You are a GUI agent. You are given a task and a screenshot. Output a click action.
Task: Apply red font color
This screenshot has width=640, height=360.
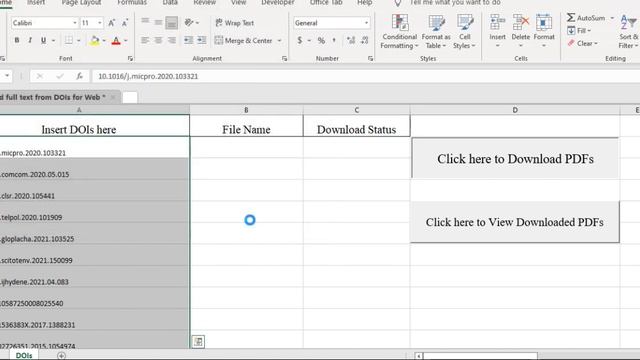(116, 40)
